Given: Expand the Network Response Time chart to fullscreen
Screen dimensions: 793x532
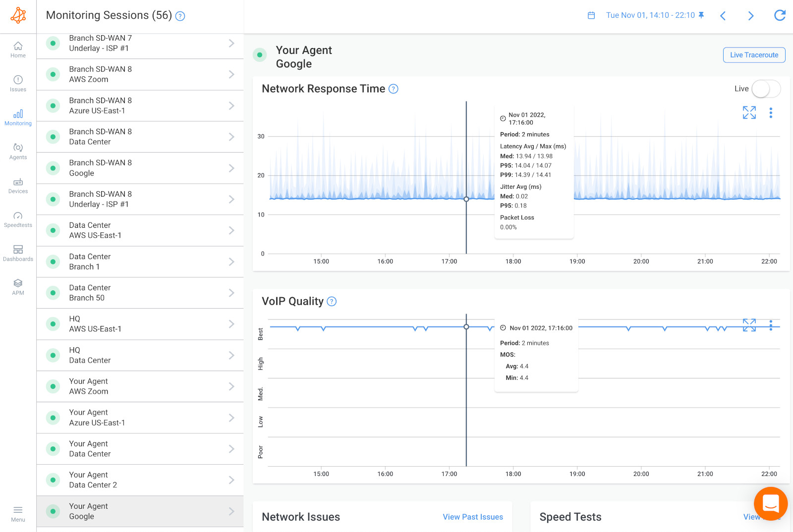Looking at the screenshot, I should 749,112.
